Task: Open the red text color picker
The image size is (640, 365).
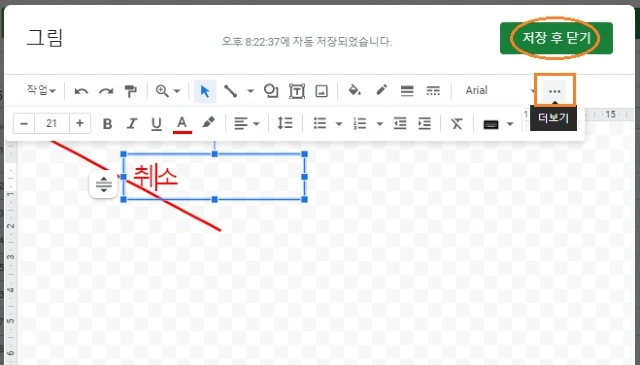Action: coord(182,124)
